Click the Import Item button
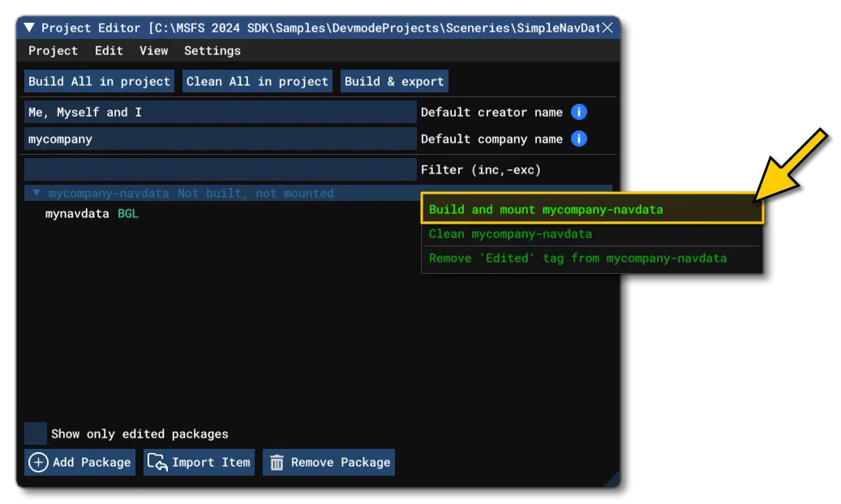Screen dimensions: 841x504 [x=199, y=462]
